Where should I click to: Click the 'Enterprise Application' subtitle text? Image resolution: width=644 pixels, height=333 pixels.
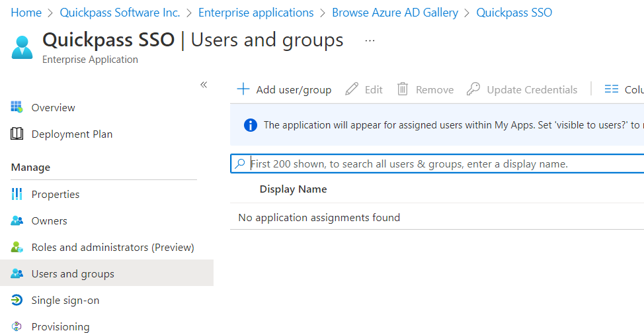[90, 60]
